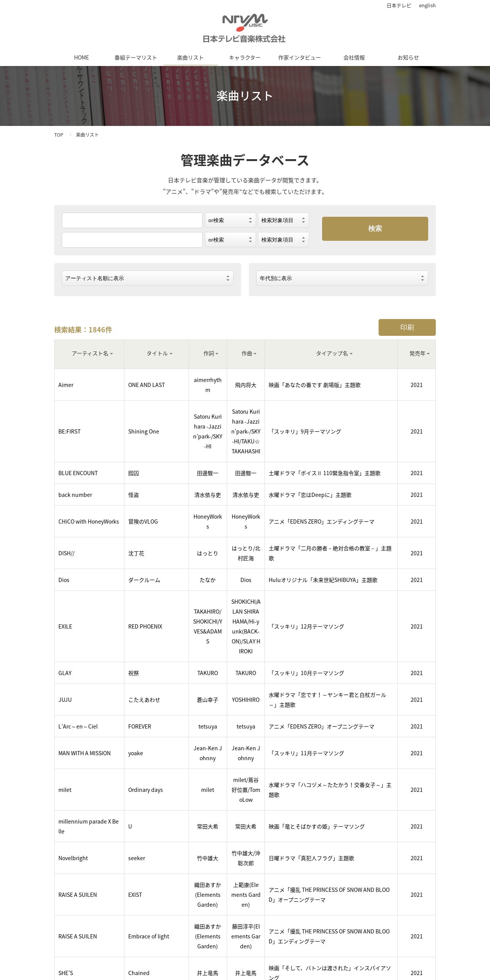
Task: Open the second 検索対象項目 dropdown
Action: (284, 240)
